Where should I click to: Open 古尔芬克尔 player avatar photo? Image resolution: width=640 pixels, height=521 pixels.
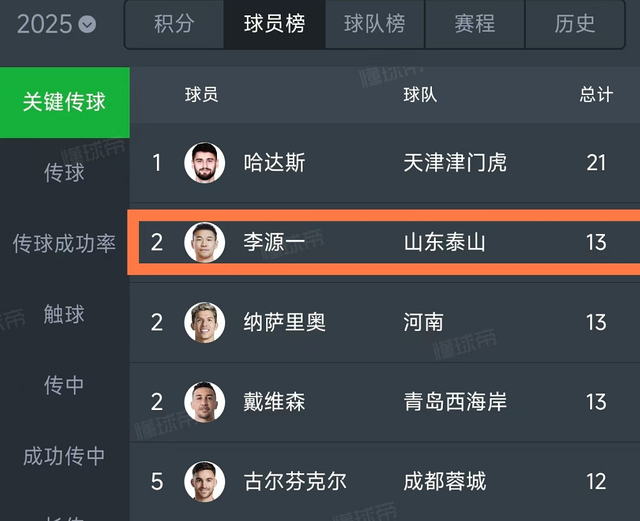pyautogui.click(x=205, y=481)
